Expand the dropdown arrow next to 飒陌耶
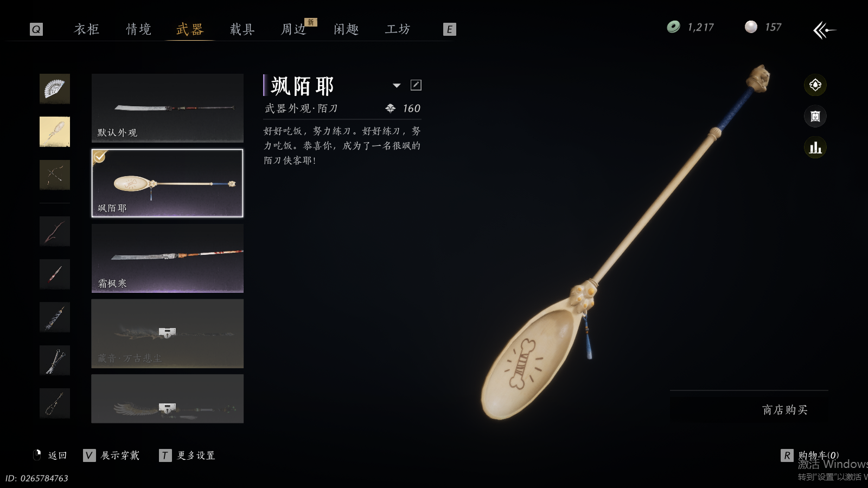Viewport: 868px width, 488px height. pos(397,85)
